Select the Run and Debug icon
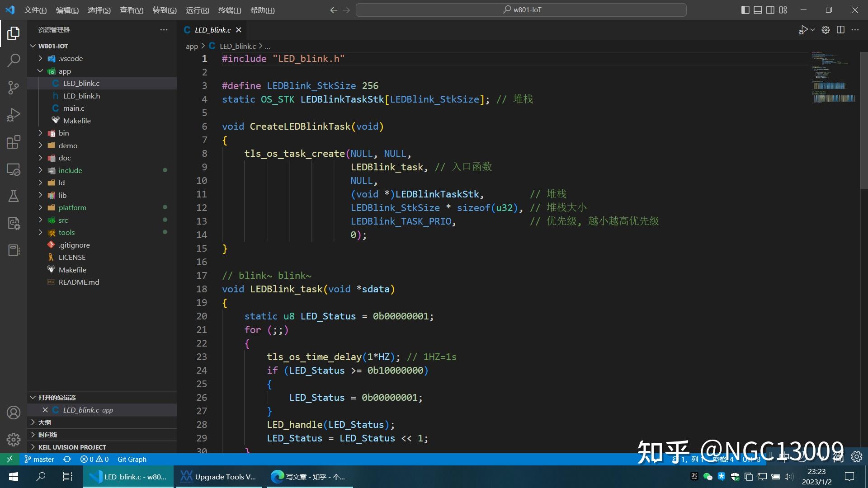The height and width of the screenshot is (488, 868). point(14,115)
